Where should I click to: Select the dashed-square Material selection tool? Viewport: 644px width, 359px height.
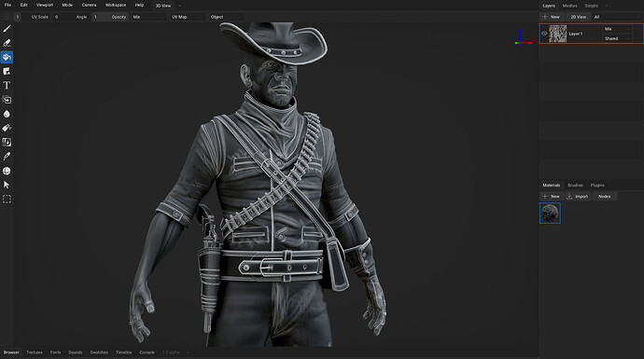click(7, 199)
